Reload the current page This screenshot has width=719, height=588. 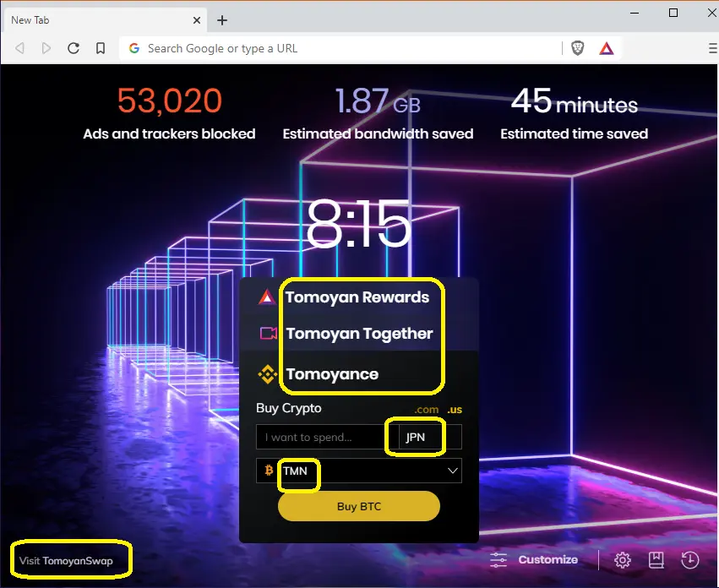coord(74,48)
